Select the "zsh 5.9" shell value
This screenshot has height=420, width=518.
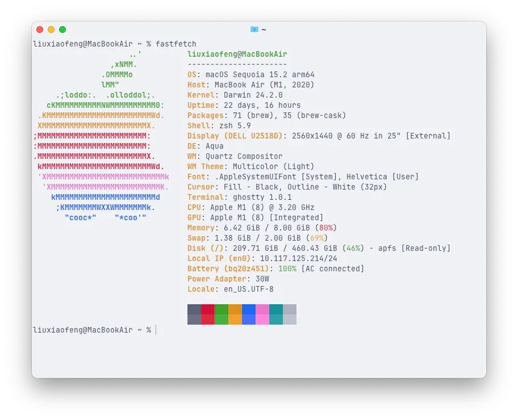235,126
